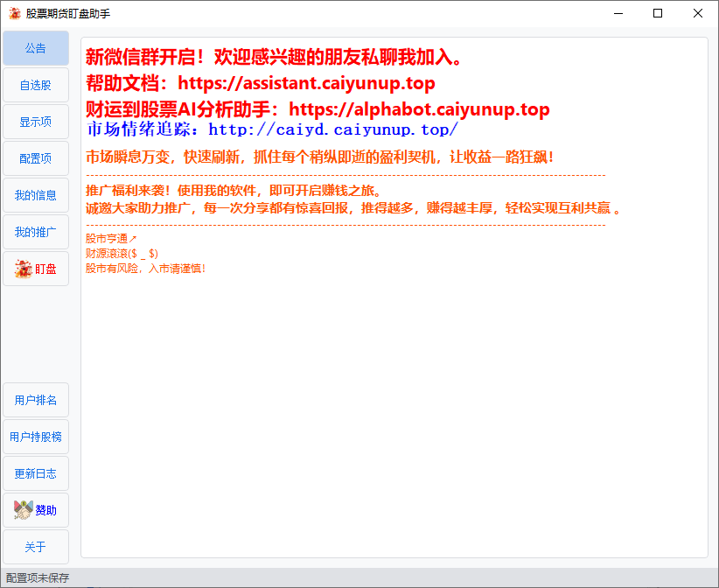This screenshot has width=719, height=588.
Task: Go to the 配置项 configuration tab
Action: coord(36,158)
